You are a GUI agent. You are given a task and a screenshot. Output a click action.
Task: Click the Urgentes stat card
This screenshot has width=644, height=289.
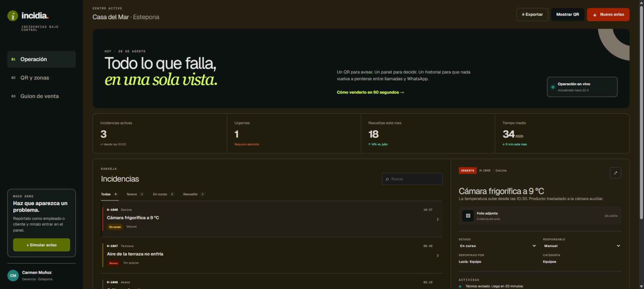click(x=294, y=133)
